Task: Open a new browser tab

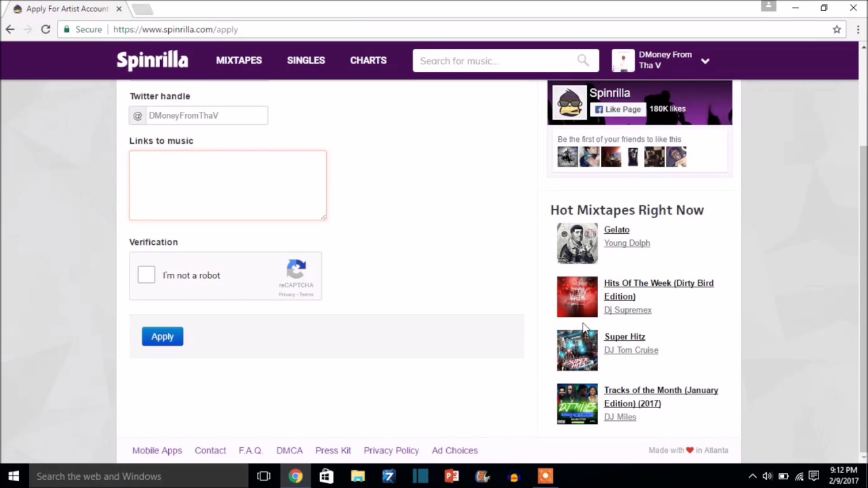Action: coord(142,9)
